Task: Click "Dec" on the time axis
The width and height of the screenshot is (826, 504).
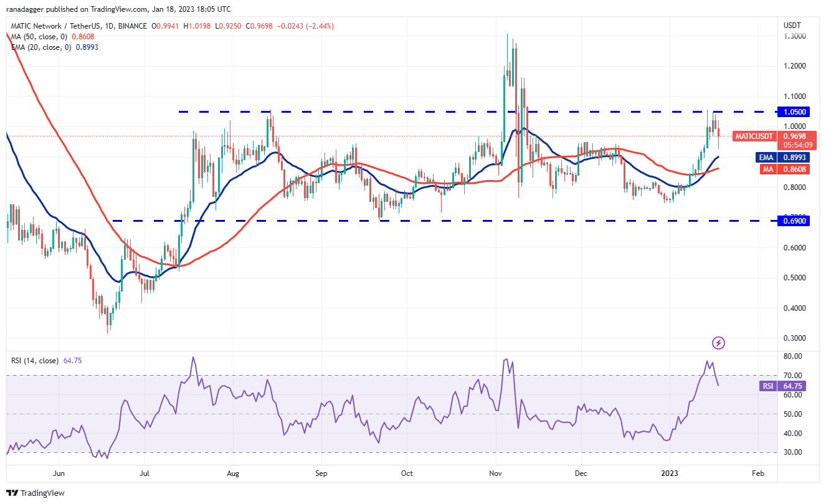Action: (581, 473)
